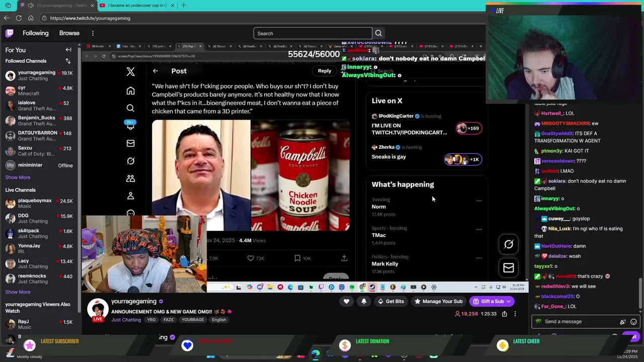644x362 pixels.
Task: Collapse the For You sidebar
Action: point(68,50)
